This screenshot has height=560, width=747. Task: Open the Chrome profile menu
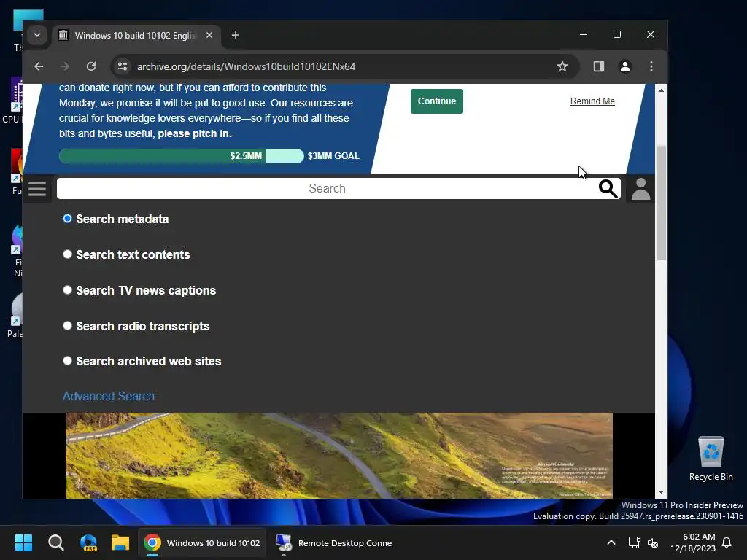coord(625,66)
